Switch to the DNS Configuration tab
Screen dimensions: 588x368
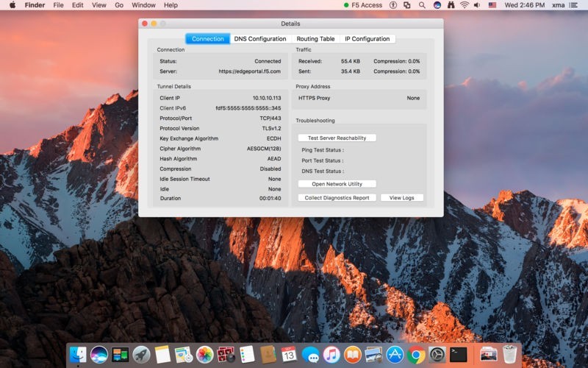coord(260,39)
